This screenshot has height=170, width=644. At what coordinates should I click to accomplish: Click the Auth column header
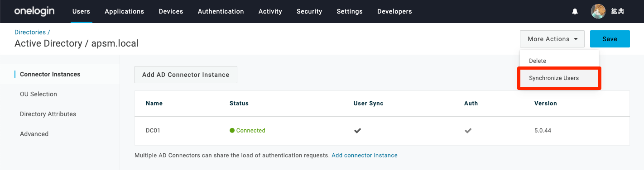(471, 104)
